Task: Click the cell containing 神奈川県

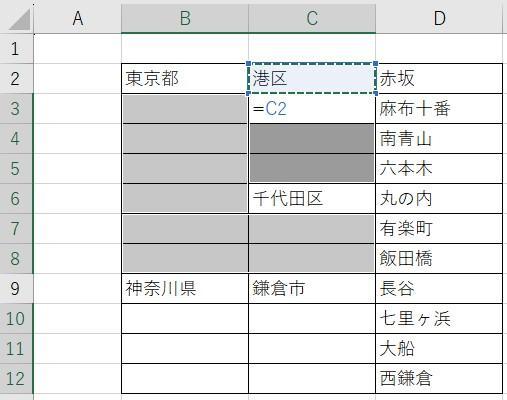Action: [x=185, y=288]
